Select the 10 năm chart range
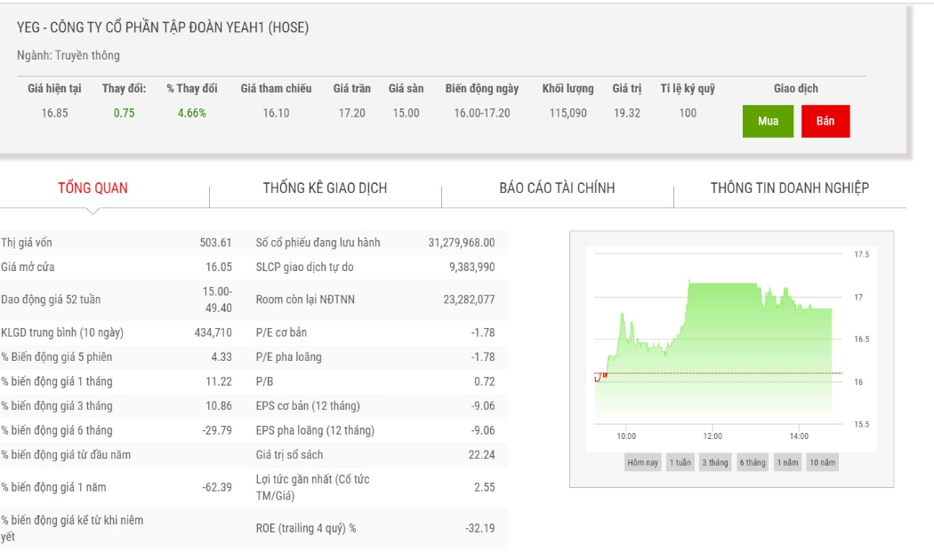Image resolution: width=934 pixels, height=560 pixels. 822,462
